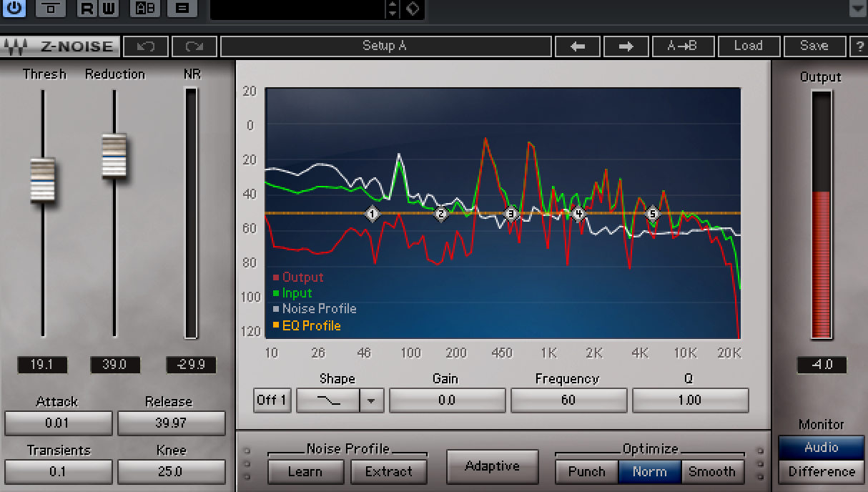Set Monitor to Audio
The height and width of the screenshot is (492, 868).
822,448
